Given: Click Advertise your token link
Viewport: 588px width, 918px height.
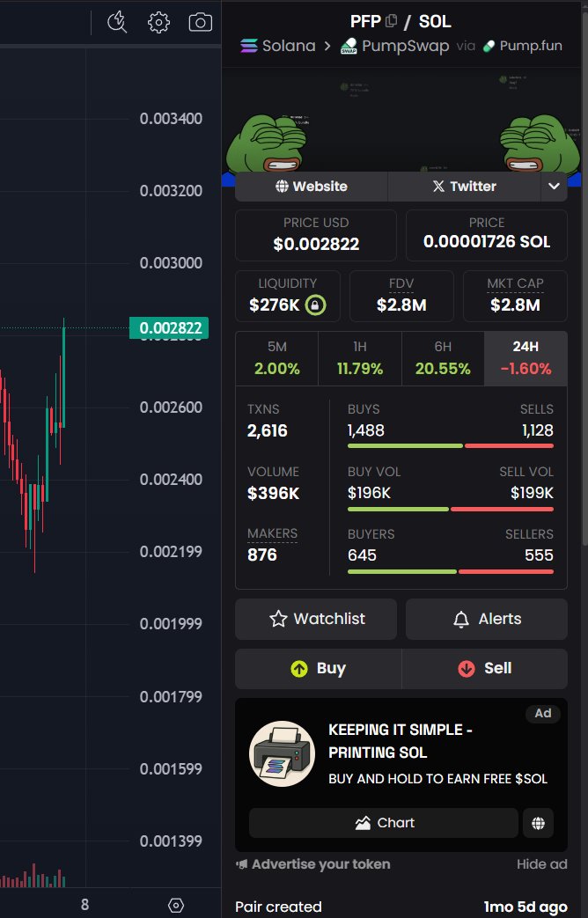Looking at the screenshot, I should tap(312, 864).
